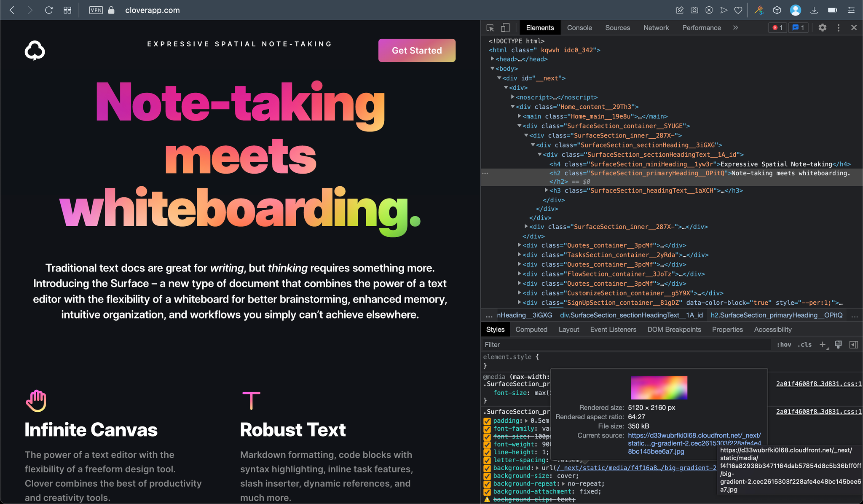Expand the CustomizeSection_container div node
This screenshot has width=863, height=504.
click(520, 293)
